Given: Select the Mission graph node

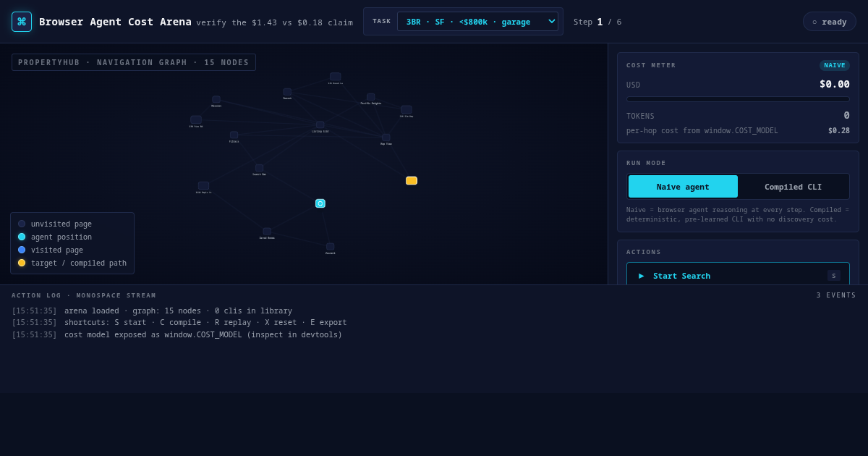Looking at the screenshot, I should pos(216,100).
